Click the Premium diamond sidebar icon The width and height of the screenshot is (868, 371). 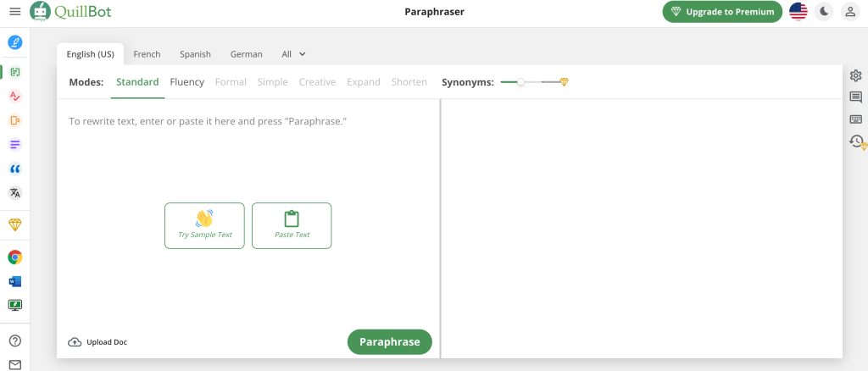15,224
